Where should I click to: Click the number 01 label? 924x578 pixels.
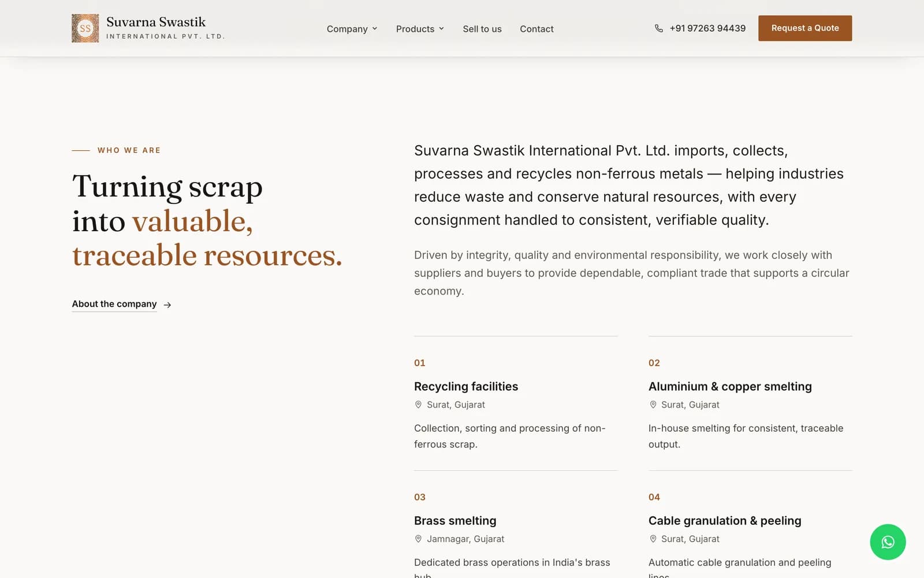[x=420, y=363]
